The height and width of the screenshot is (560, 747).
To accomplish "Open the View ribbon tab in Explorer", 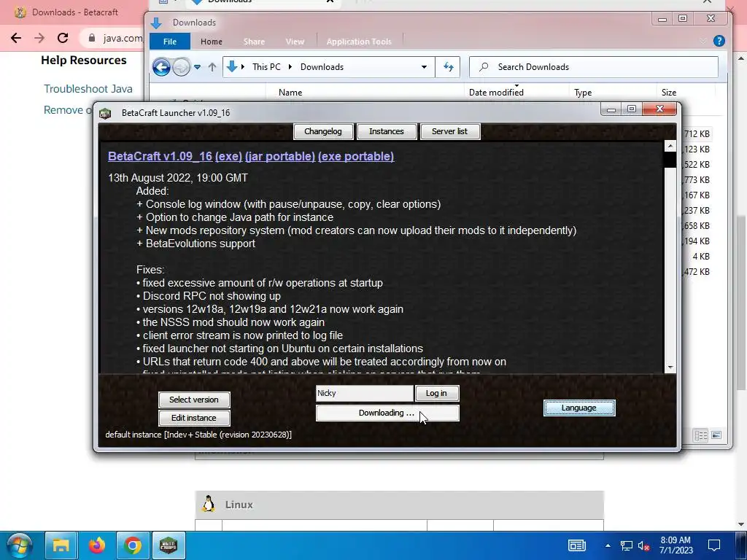I will tap(295, 42).
